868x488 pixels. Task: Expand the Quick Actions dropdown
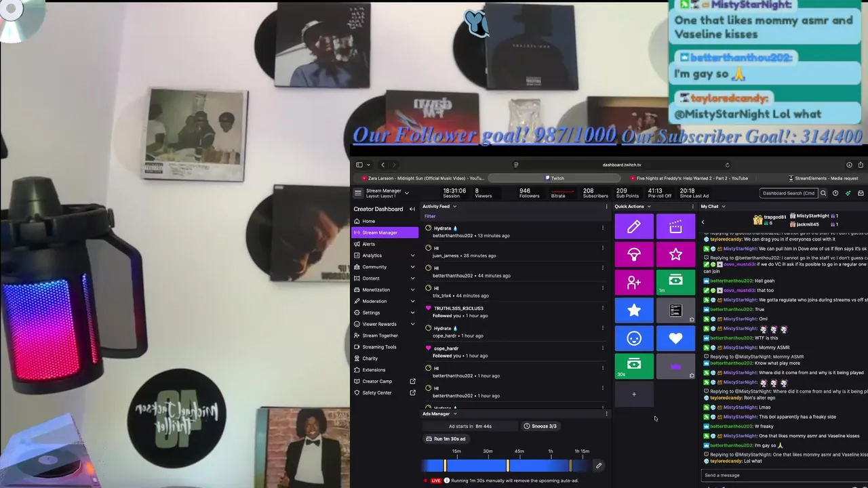click(649, 207)
